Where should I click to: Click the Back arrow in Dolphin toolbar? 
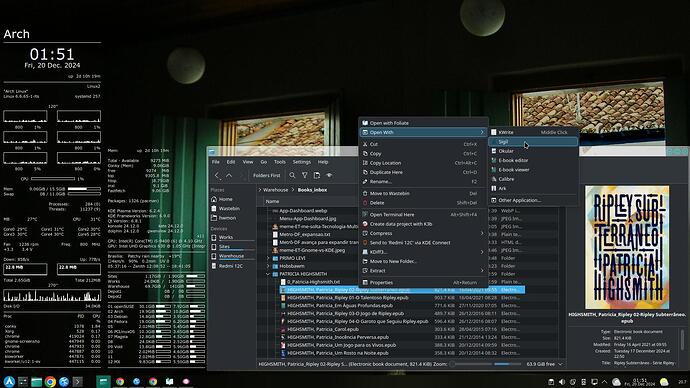(217, 175)
